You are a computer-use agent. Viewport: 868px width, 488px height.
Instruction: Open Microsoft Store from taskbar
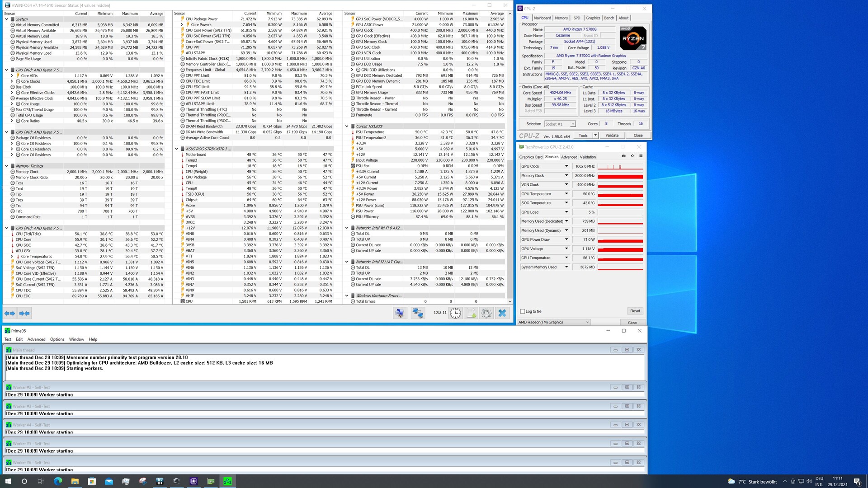pos(92,481)
